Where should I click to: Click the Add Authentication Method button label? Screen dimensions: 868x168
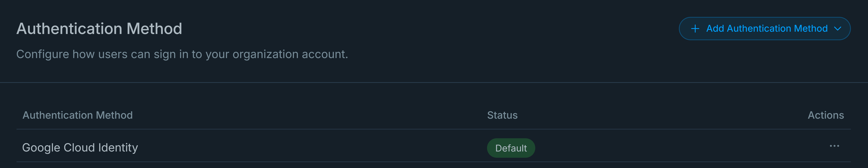click(767, 29)
